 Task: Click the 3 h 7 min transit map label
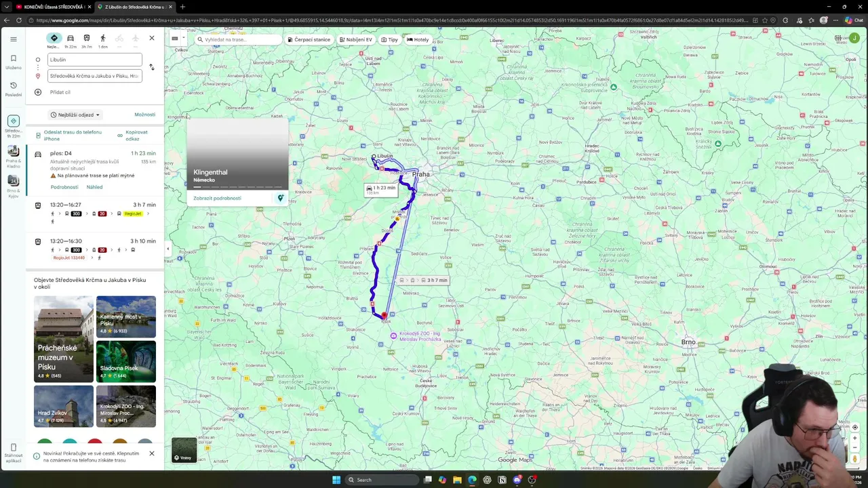423,280
